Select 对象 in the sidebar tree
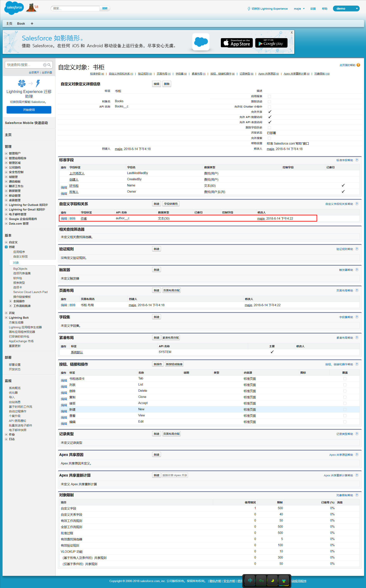 coord(16,262)
